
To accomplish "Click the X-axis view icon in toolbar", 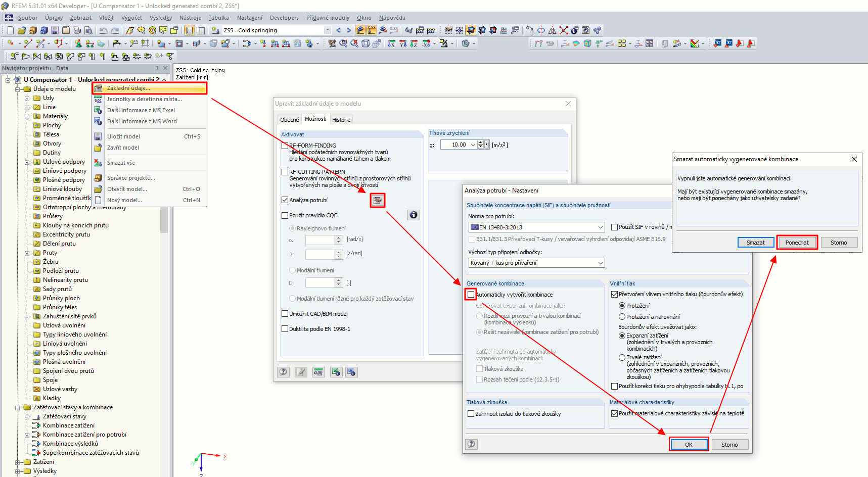I will (x=391, y=43).
